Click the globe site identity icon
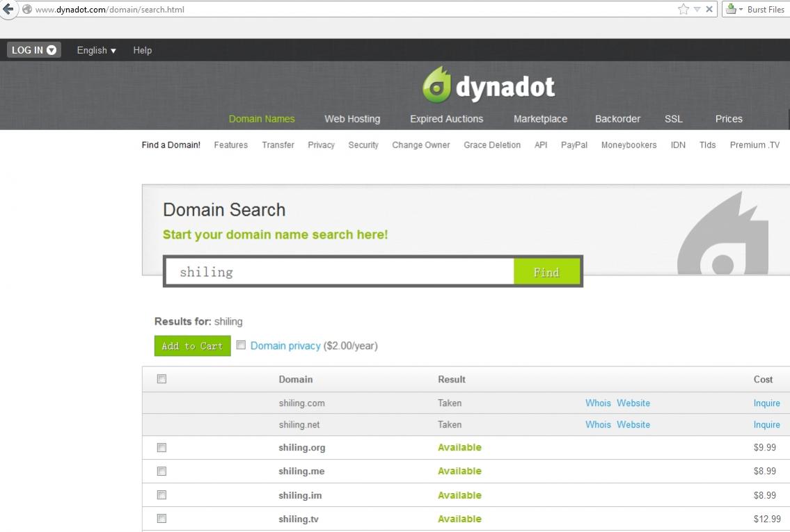Viewport: 790px width, 532px height. [x=27, y=10]
